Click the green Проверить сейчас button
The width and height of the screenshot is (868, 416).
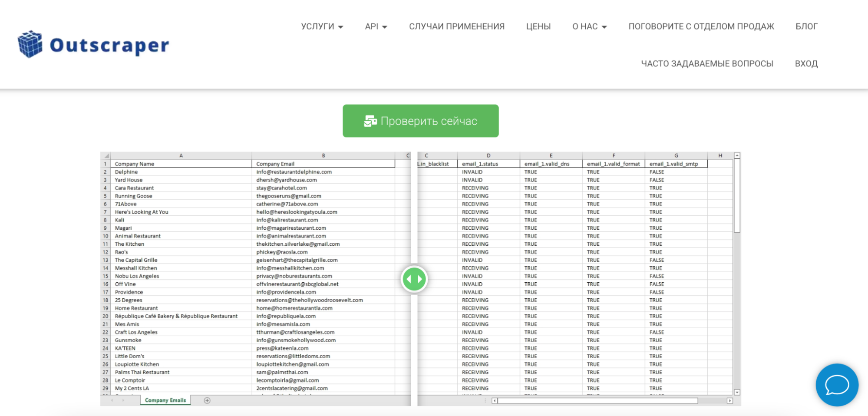pyautogui.click(x=421, y=121)
